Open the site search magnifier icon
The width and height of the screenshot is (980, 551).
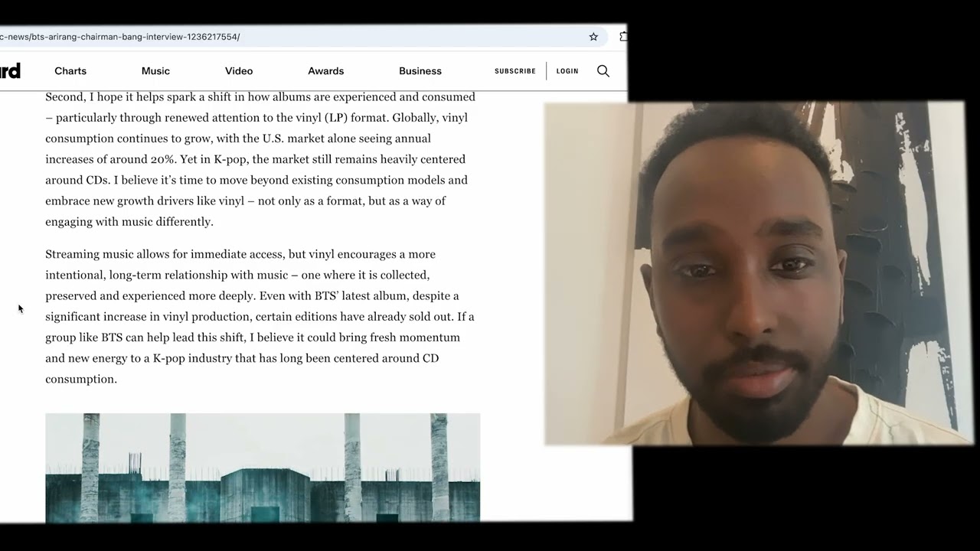point(603,71)
